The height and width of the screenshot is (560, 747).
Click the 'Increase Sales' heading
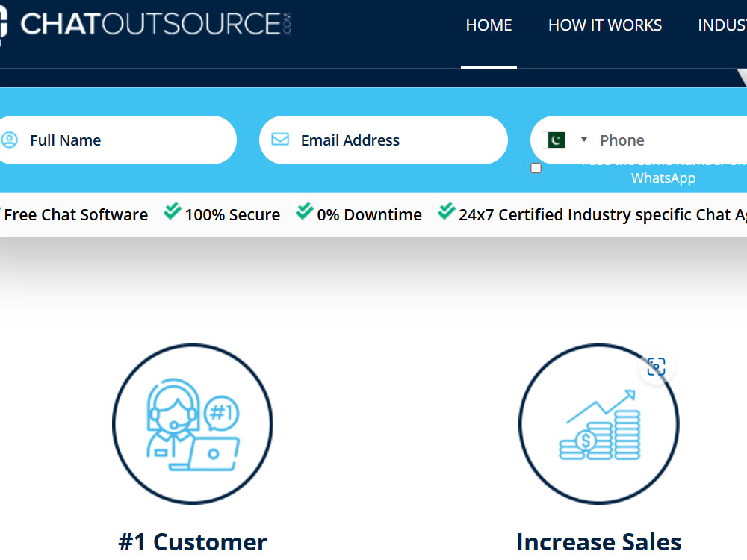pos(599,542)
